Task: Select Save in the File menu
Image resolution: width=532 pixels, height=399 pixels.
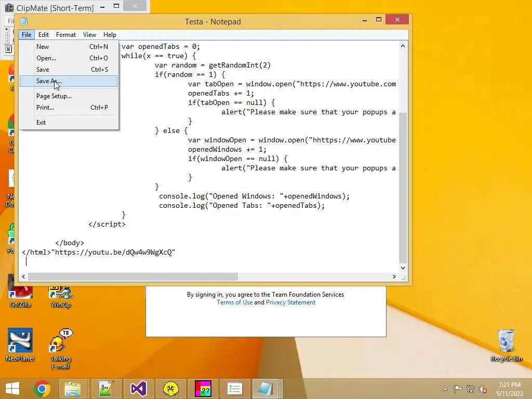Action: click(69, 70)
